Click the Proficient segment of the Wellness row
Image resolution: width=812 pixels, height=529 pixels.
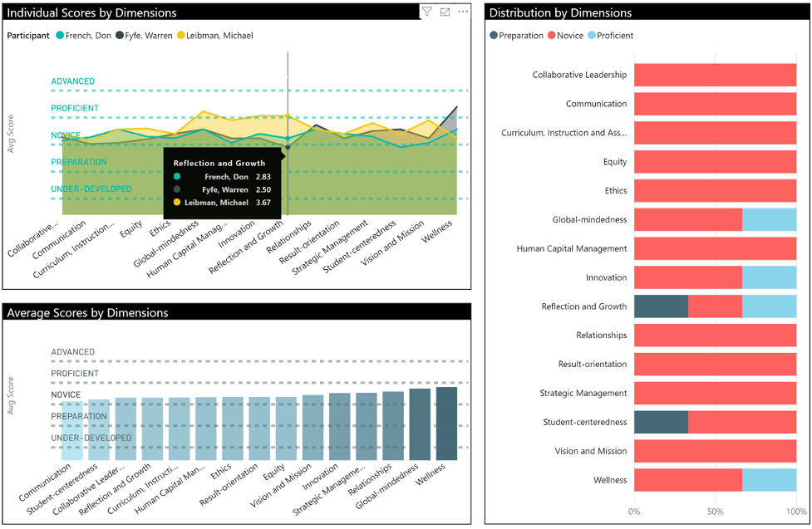pyautogui.click(x=769, y=481)
